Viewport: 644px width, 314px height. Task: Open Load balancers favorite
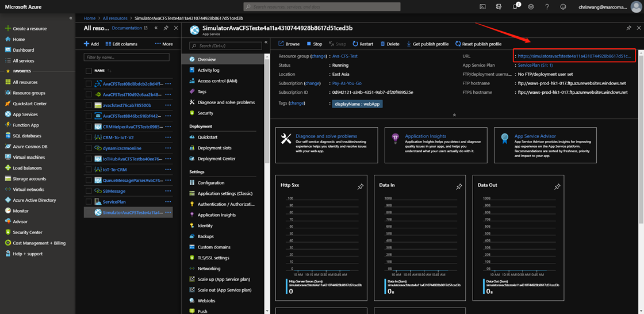point(23,168)
